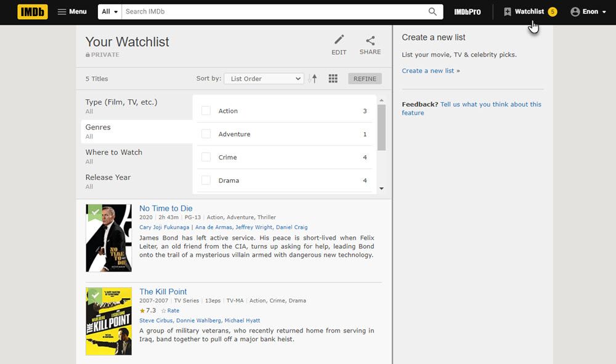Toggle sort direction arrows
The width and height of the screenshot is (616, 364).
click(x=313, y=79)
